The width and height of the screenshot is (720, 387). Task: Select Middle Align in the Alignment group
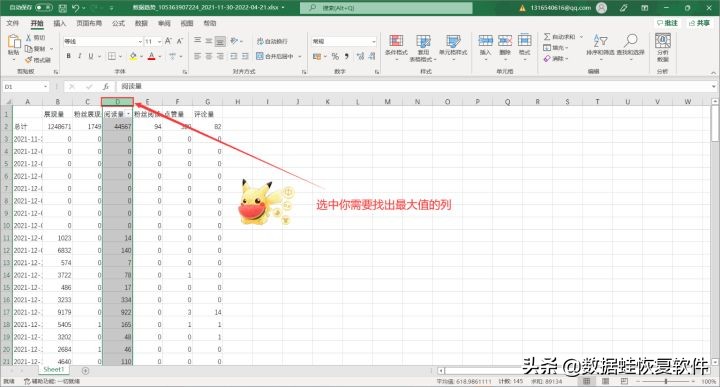pos(208,41)
